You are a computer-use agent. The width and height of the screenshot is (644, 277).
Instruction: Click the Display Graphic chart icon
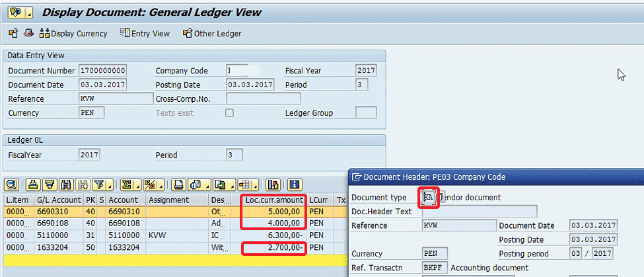click(273, 184)
